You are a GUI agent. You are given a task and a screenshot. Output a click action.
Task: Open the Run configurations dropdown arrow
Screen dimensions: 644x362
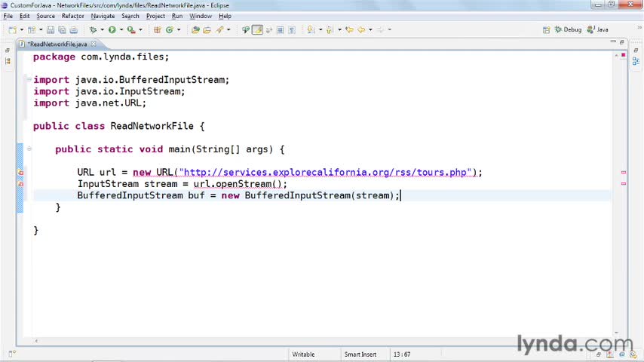tap(121, 29)
